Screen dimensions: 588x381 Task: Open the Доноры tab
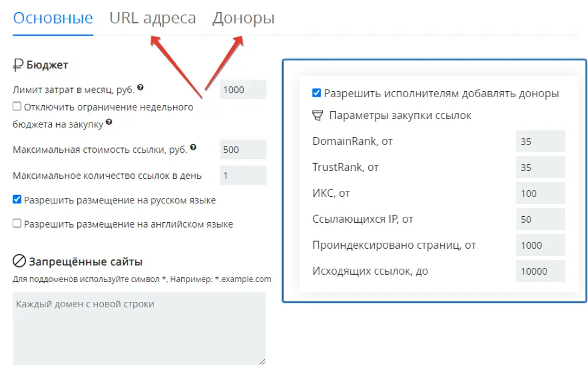click(243, 18)
